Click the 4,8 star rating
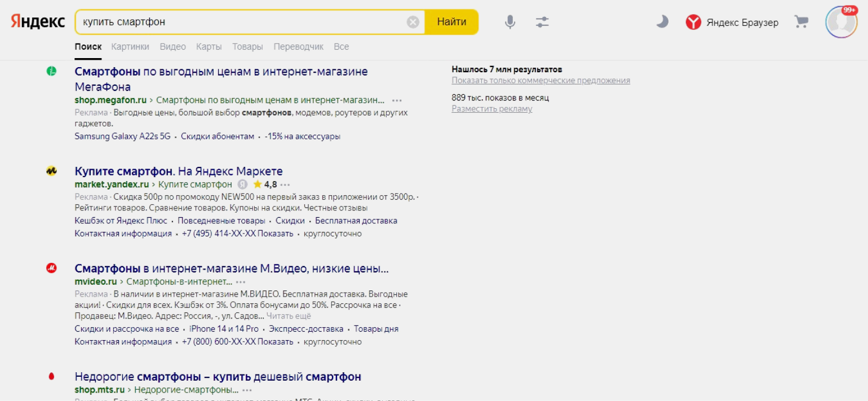The width and height of the screenshot is (868, 401). click(265, 184)
